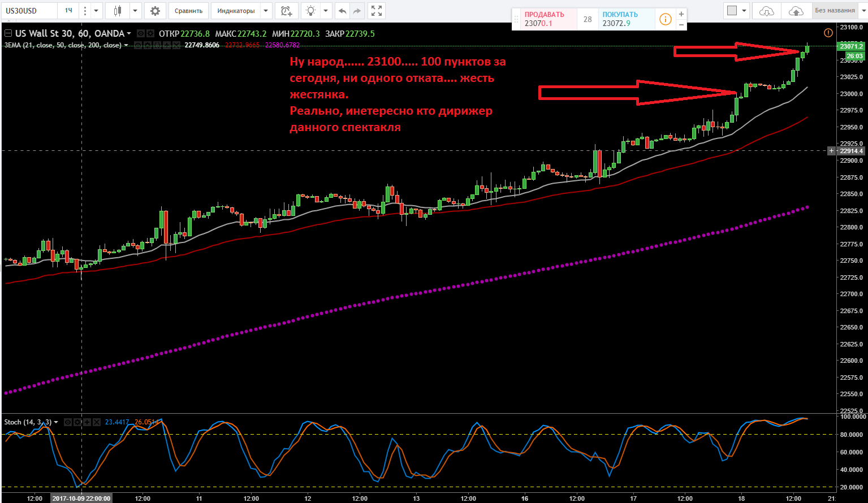Screen dimensions: 868x503
Task: Click crosshair price label 22914.4
Action: [851, 151]
